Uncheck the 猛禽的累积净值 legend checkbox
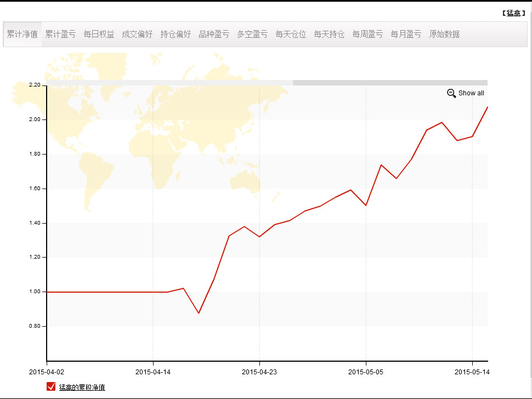Image resolution: width=532 pixels, height=399 pixels. [51, 386]
